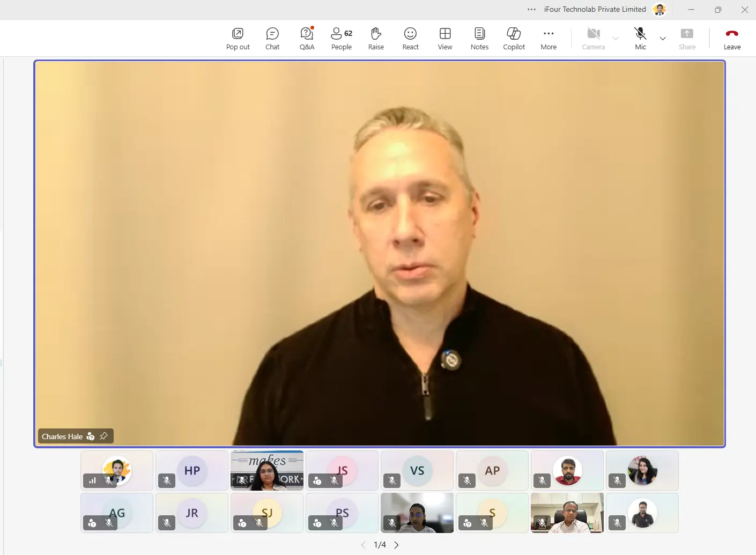This screenshot has height=555, width=756.
Task: Leave the meeting
Action: pos(732,39)
